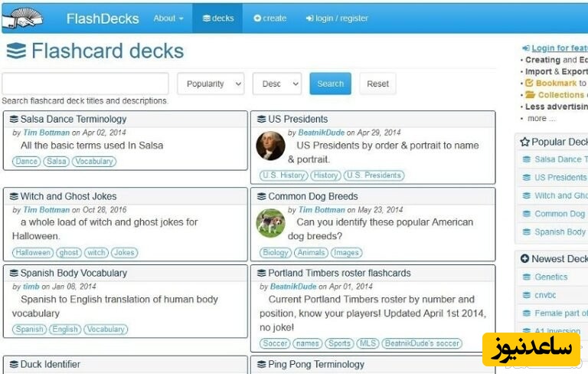
Task: Click deck icon beside Spanish Body Vocabulary card
Action: [14, 273]
